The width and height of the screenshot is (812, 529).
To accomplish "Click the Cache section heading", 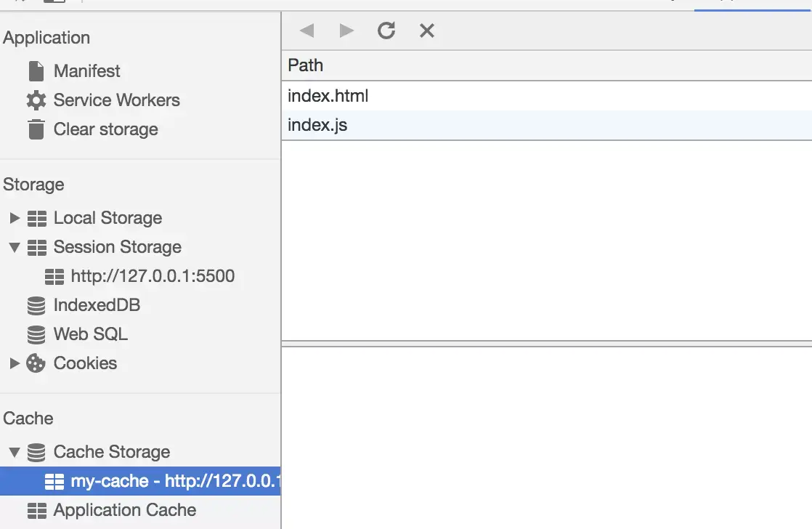I will [x=28, y=419].
